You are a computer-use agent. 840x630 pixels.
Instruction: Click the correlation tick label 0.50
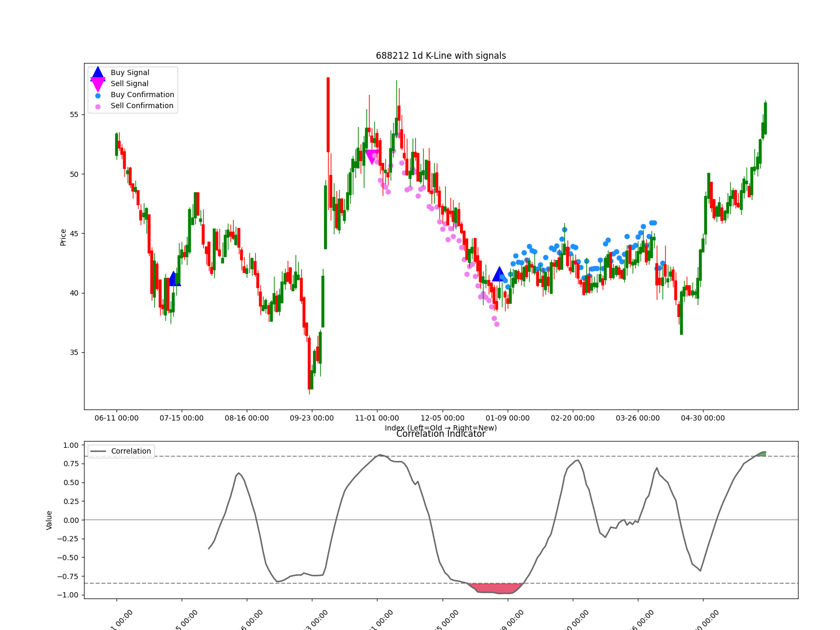tap(70, 483)
